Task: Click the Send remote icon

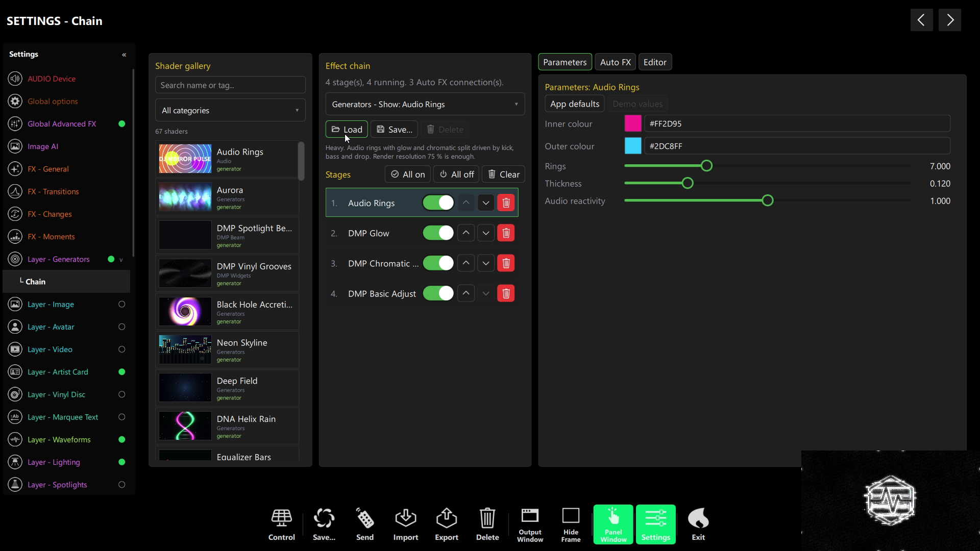Action: click(364, 518)
